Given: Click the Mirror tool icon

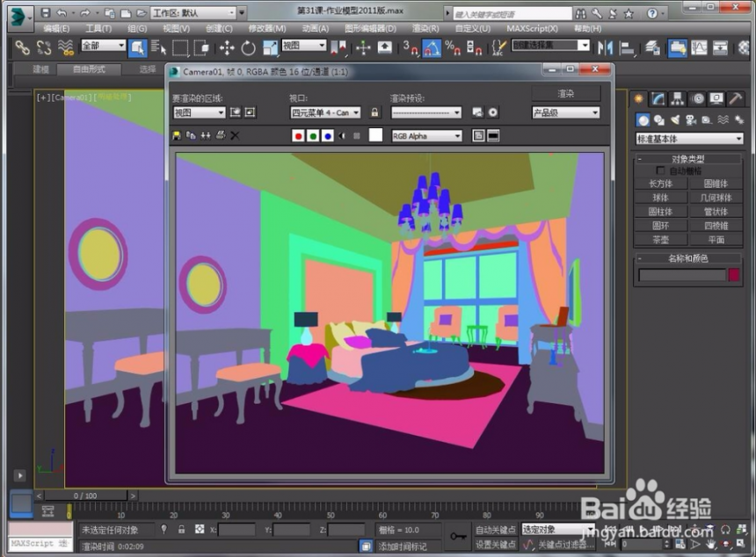Looking at the screenshot, I should coord(605,47).
